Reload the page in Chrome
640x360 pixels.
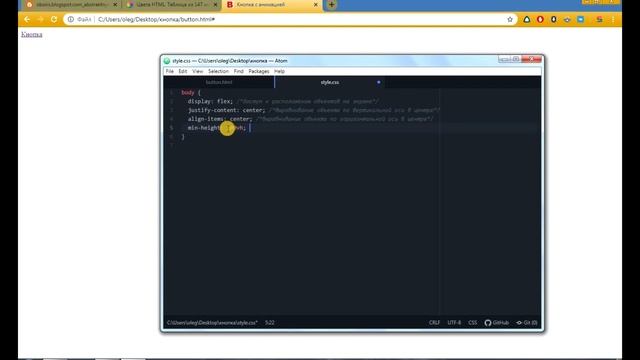(x=54, y=19)
